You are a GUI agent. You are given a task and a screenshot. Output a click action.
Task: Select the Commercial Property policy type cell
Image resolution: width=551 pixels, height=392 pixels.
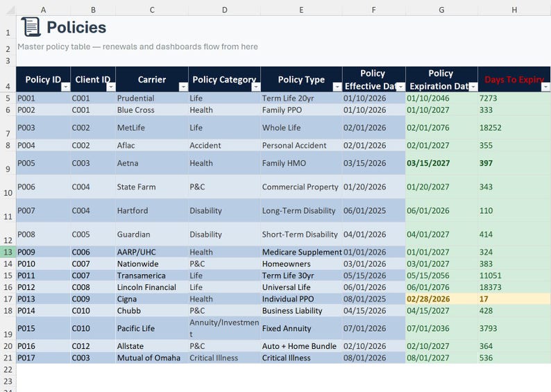(301, 187)
